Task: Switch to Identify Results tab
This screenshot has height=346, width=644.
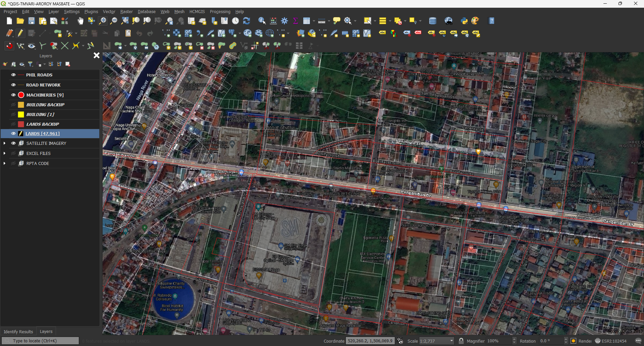Action: (x=18, y=332)
